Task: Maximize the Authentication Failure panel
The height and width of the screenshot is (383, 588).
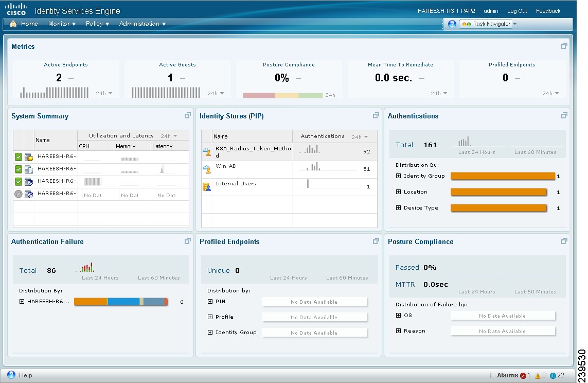Action: [187, 241]
